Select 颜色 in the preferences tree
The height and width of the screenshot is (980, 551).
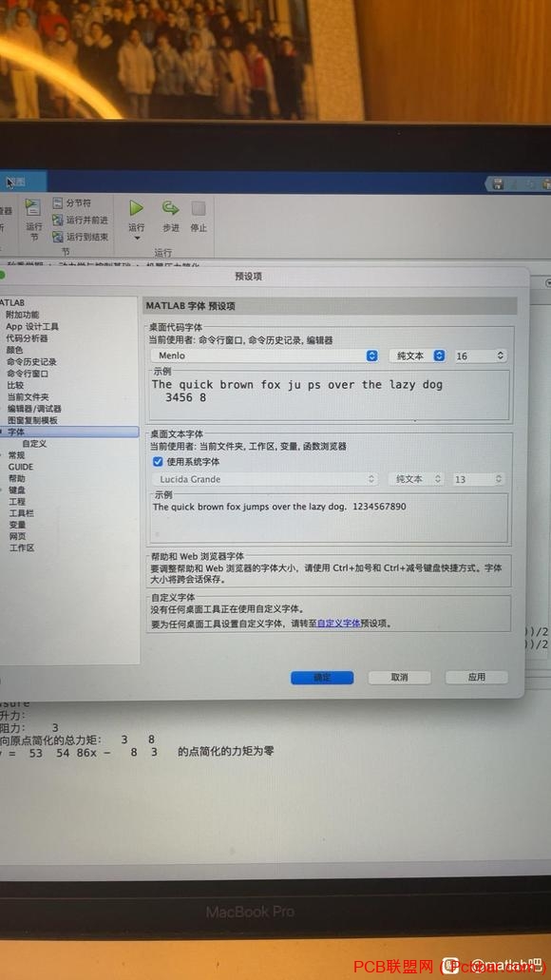pos(15,350)
